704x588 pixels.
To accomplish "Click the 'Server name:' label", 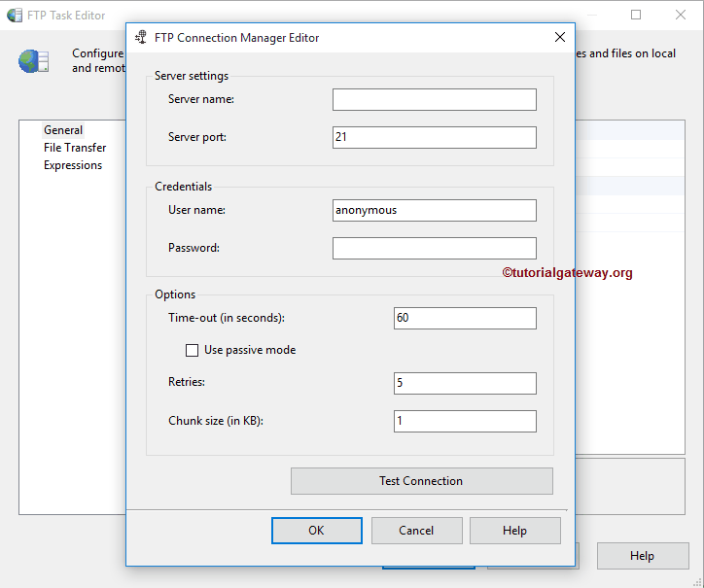I will [201, 99].
